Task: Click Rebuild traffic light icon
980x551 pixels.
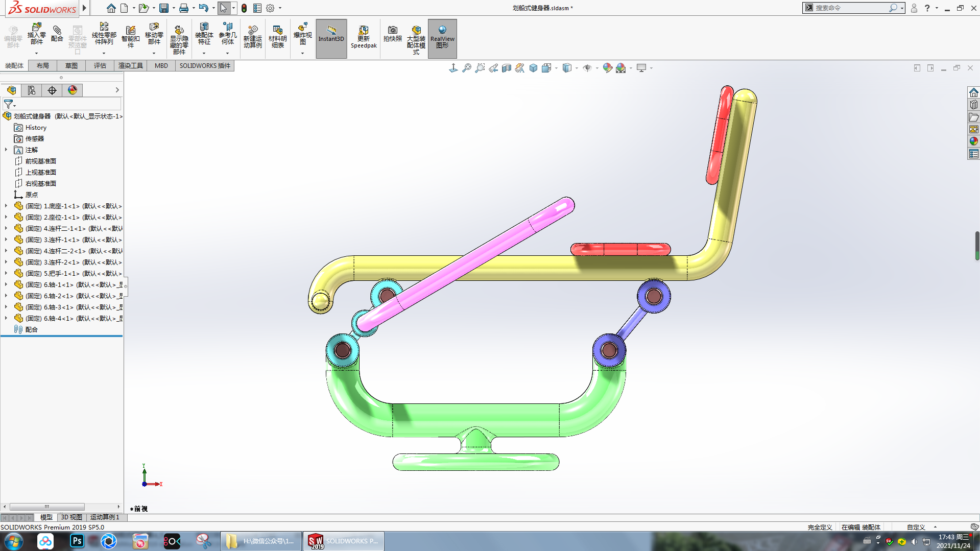Action: (244, 8)
